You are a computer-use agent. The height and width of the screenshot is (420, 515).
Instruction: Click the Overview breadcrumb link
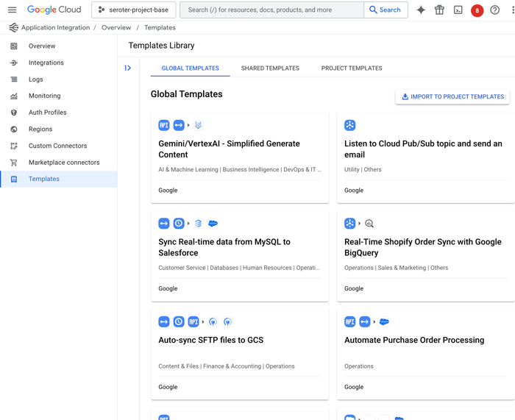(x=116, y=27)
